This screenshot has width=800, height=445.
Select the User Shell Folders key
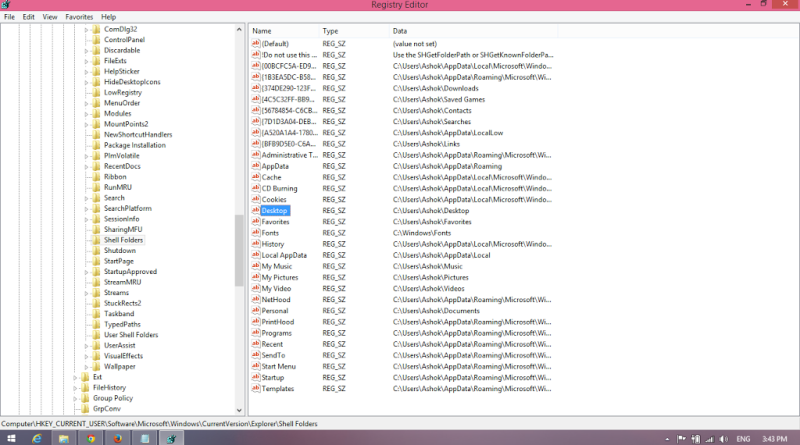tap(131, 334)
